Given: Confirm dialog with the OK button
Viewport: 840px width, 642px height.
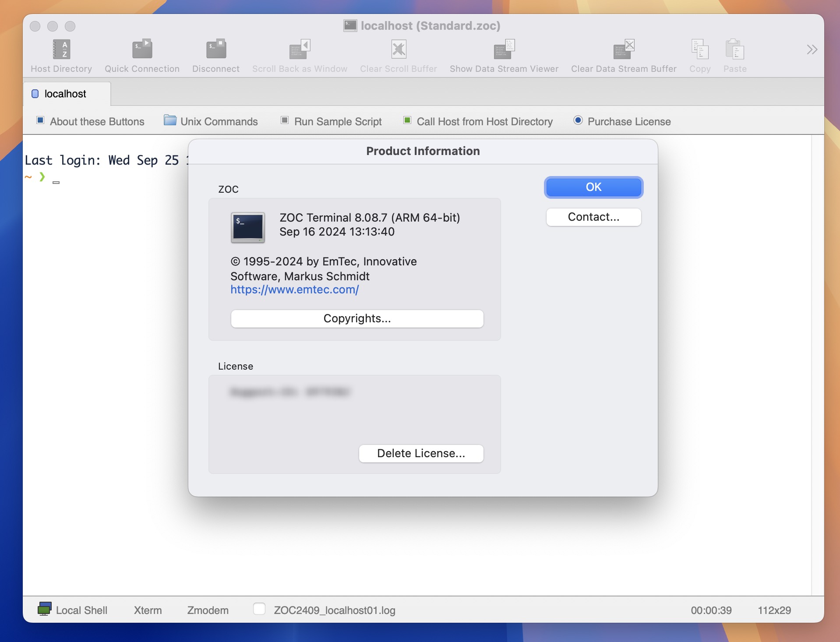Looking at the screenshot, I should pyautogui.click(x=593, y=187).
